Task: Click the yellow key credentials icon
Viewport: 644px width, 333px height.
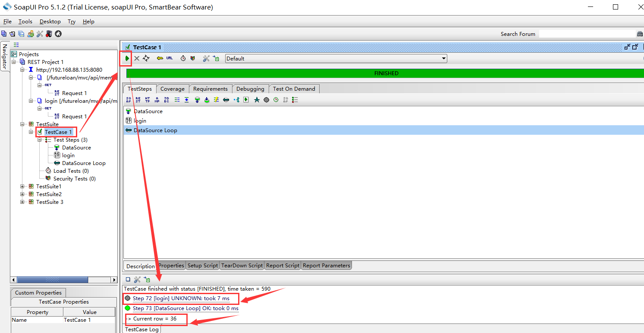Action: tap(160, 58)
